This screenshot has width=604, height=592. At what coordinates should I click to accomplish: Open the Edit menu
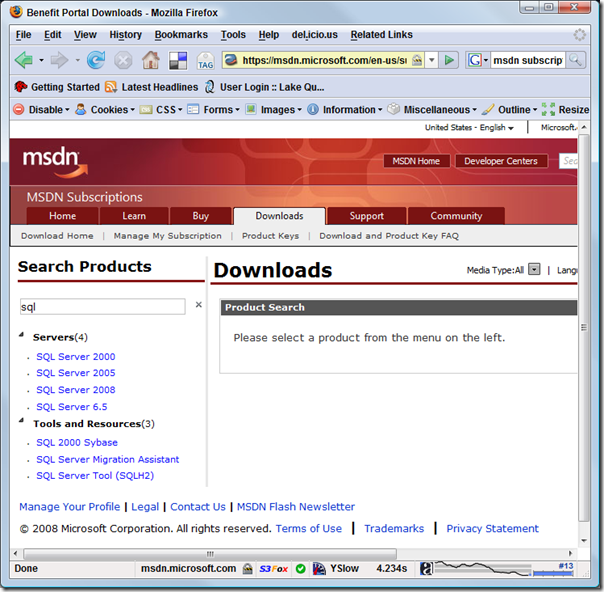pyautogui.click(x=52, y=35)
